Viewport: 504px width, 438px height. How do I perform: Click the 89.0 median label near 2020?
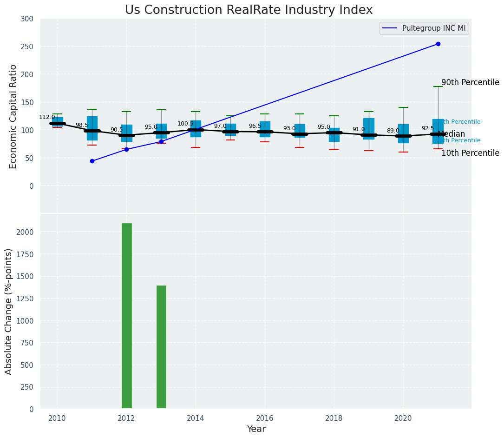pos(393,131)
